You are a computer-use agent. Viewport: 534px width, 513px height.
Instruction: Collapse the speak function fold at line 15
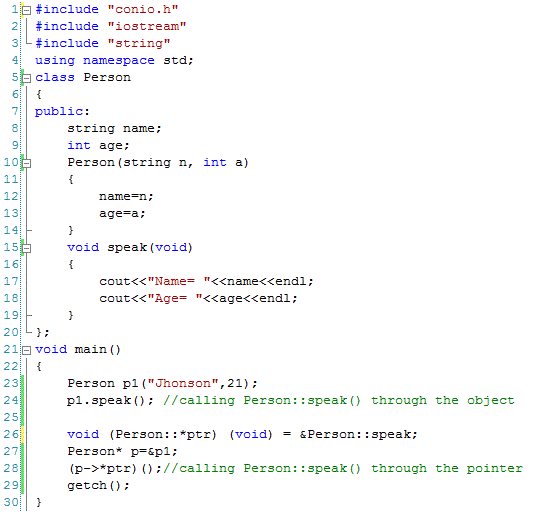tap(26, 249)
